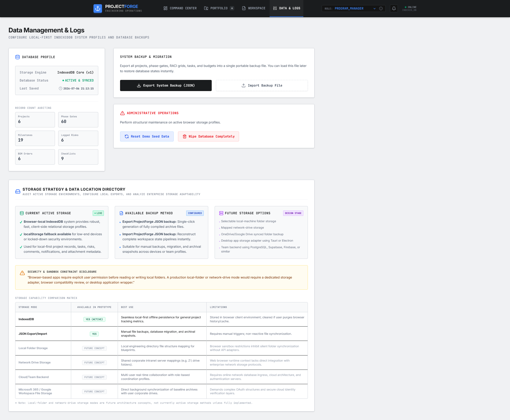Click the Workspace document icon

coord(244,8)
